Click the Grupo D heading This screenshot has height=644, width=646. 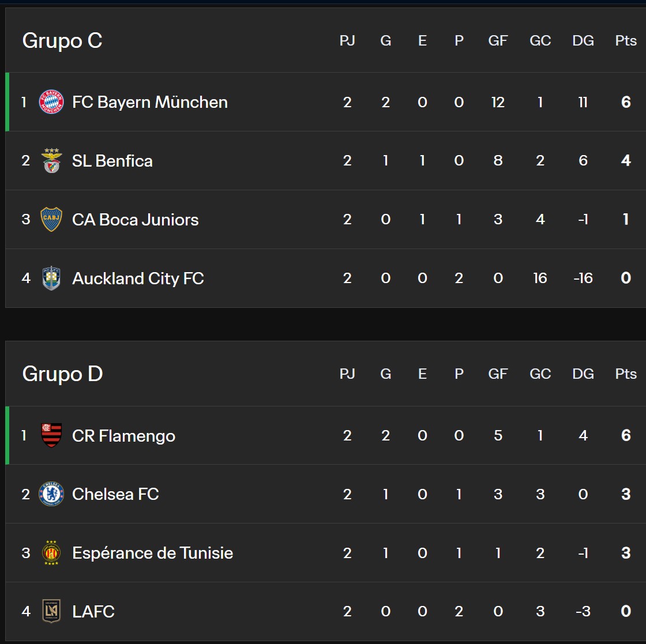[x=62, y=374]
